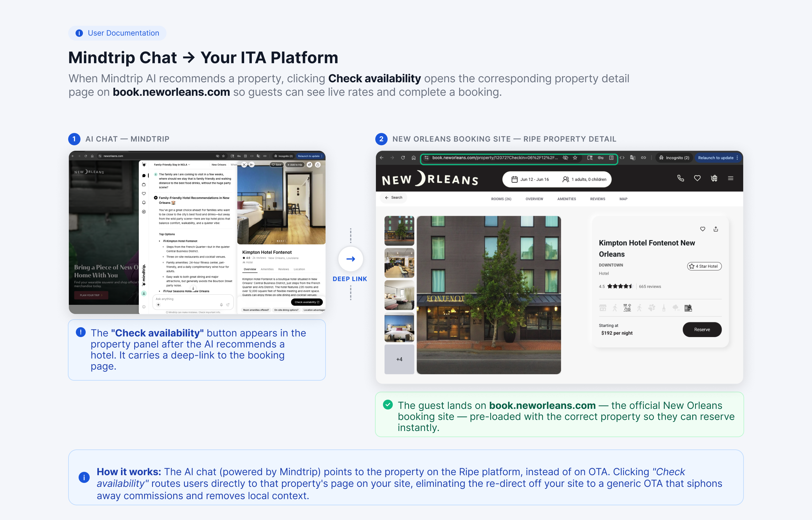Close the Mindtrip property panel with X
Screen dimensions: 812x520
click(x=244, y=165)
